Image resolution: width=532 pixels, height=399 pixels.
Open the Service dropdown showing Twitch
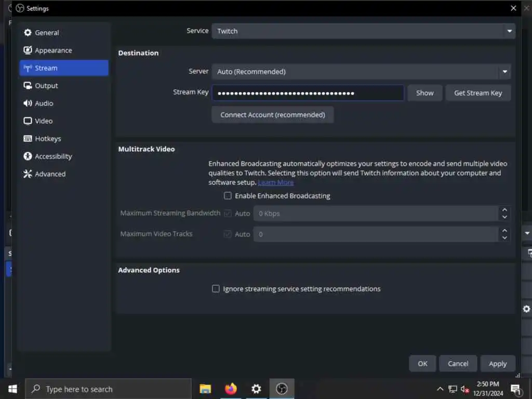(363, 31)
